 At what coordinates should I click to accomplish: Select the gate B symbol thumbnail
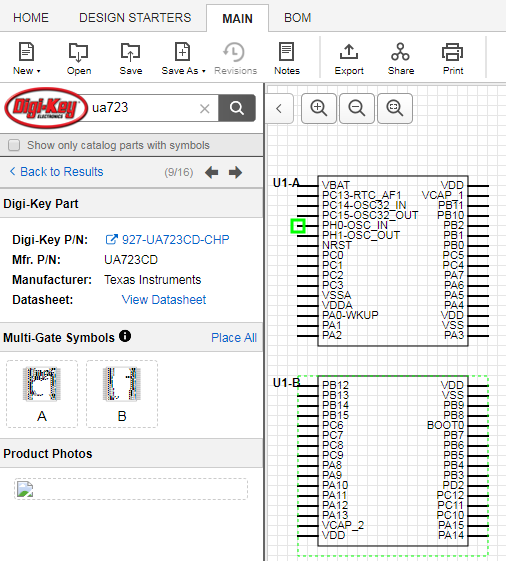pos(122,394)
